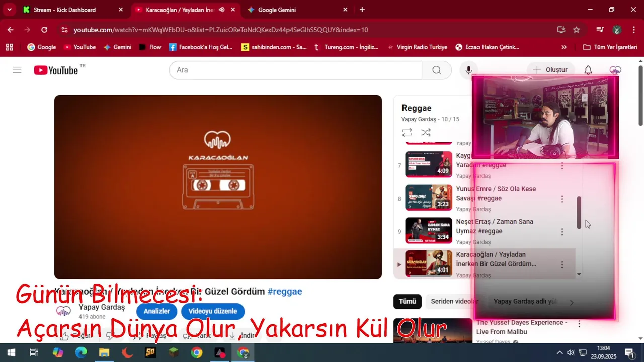
Task: Click the YouTube search magnifier button
Action: point(436,70)
